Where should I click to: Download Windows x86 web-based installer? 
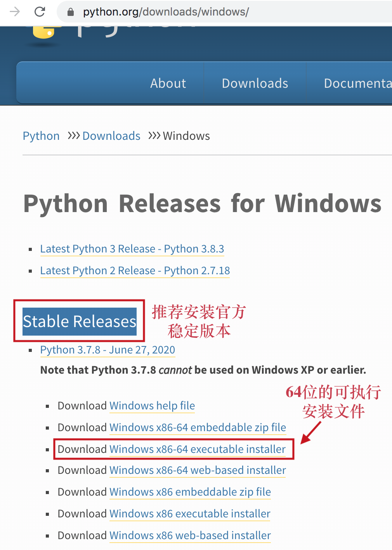point(190,535)
